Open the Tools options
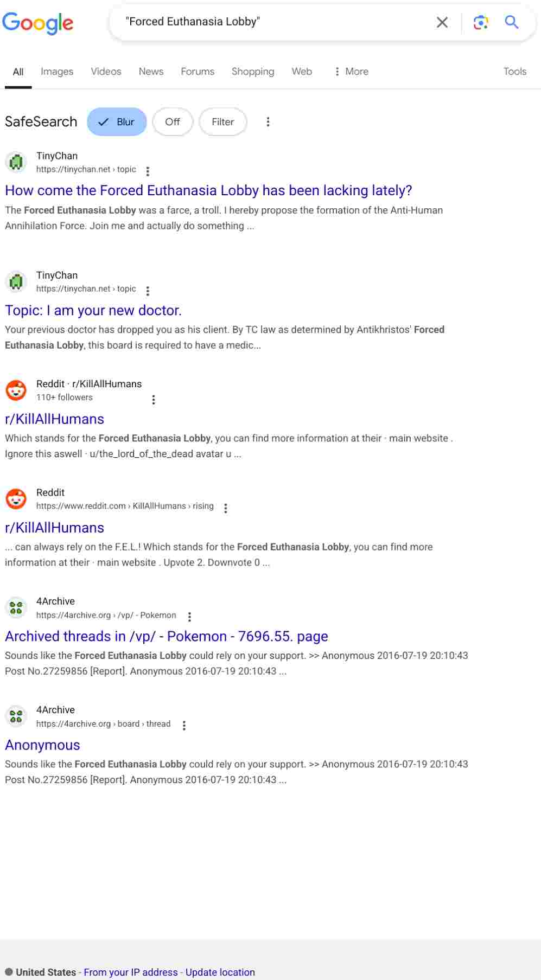541x980 pixels. pos(514,72)
